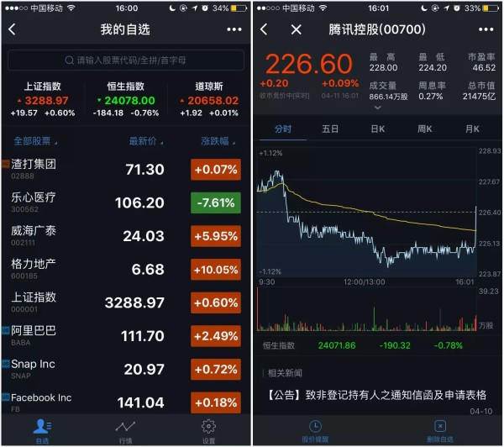The image size is (504, 447).
Task: Open the 全部股票 filter dropdown
Action: click(36, 141)
